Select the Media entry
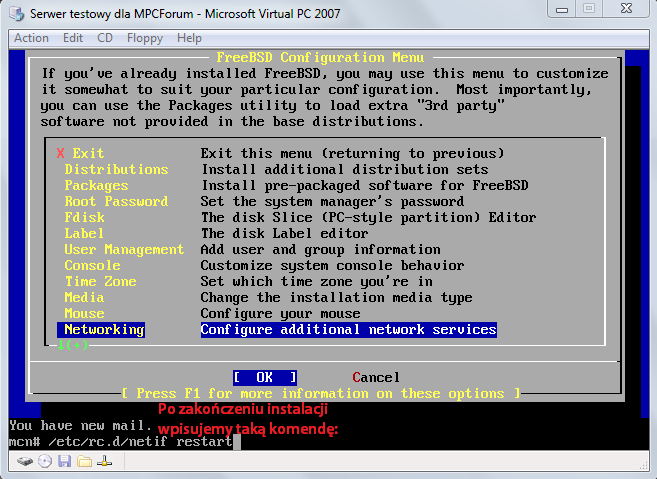Screen dimensions: 657x479 [84, 298]
